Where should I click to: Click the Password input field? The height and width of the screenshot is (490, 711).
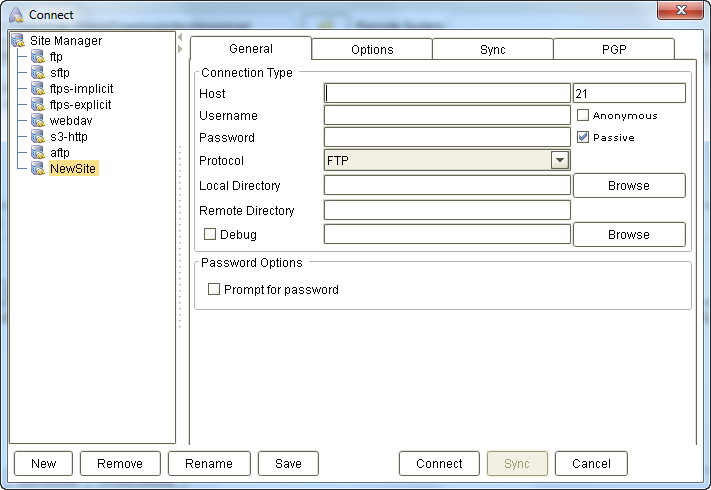tap(447, 137)
